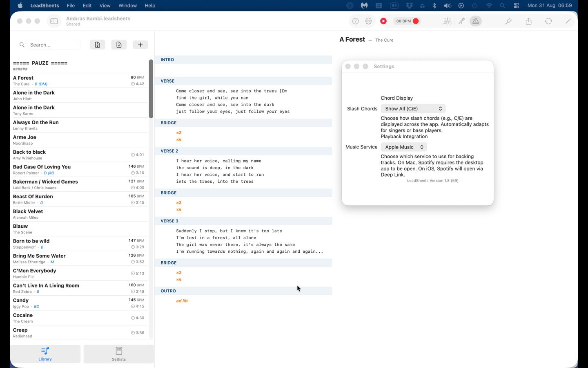The image size is (588, 368).
Task: Share the song with the share icon
Action: coord(529,21)
